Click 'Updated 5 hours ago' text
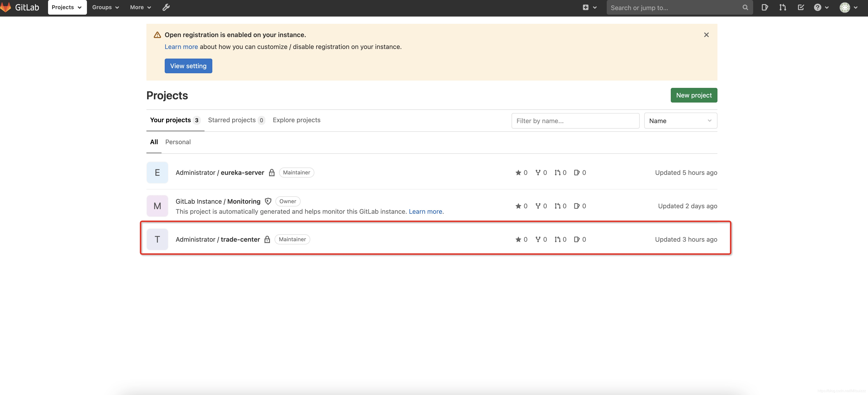This screenshot has width=868, height=395. coord(686,173)
